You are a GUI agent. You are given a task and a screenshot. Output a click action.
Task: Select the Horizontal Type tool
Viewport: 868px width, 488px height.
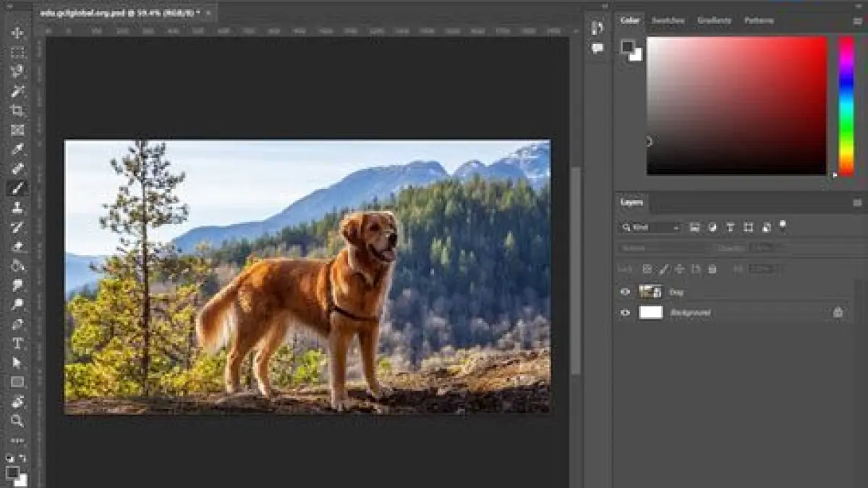(x=17, y=343)
